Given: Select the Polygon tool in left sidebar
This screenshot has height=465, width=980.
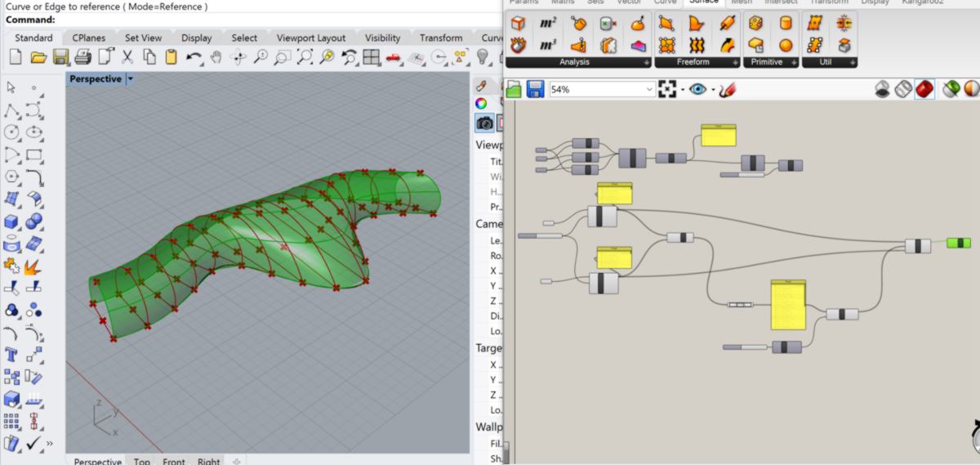Looking at the screenshot, I should pos(12,177).
